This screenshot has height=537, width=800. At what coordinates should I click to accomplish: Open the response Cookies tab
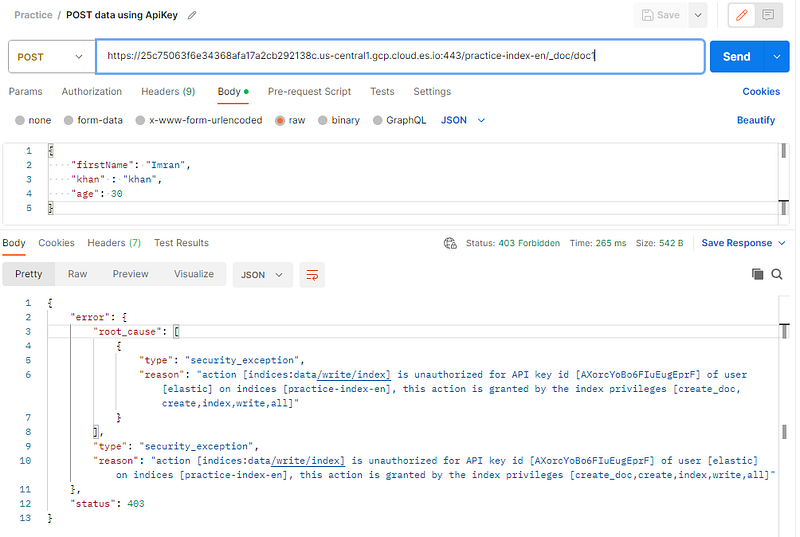[x=56, y=243]
